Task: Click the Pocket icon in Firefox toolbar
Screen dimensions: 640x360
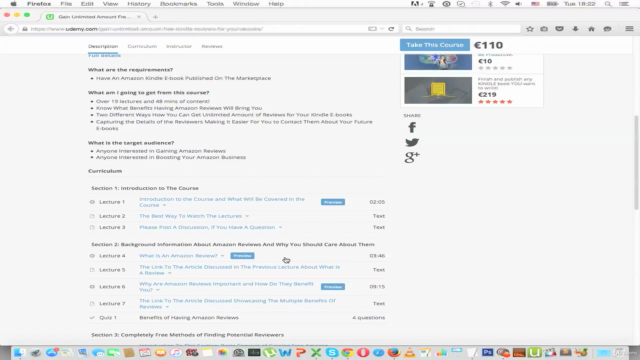Action: point(560,29)
